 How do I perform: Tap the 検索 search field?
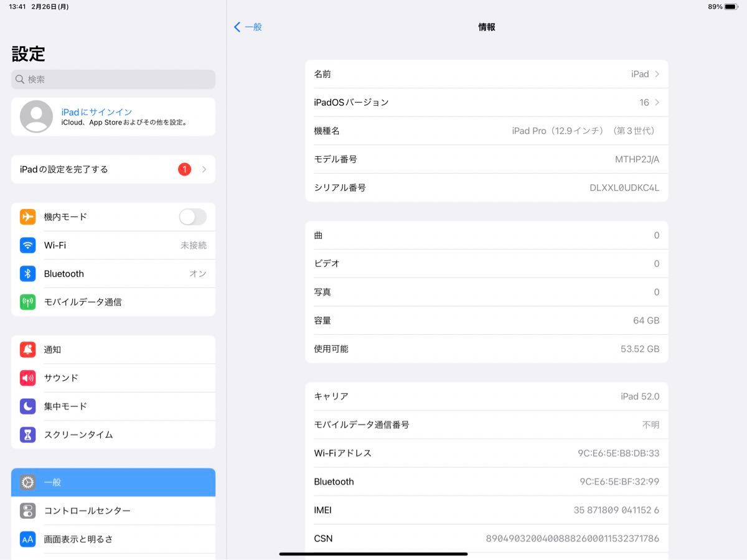pyautogui.click(x=113, y=80)
